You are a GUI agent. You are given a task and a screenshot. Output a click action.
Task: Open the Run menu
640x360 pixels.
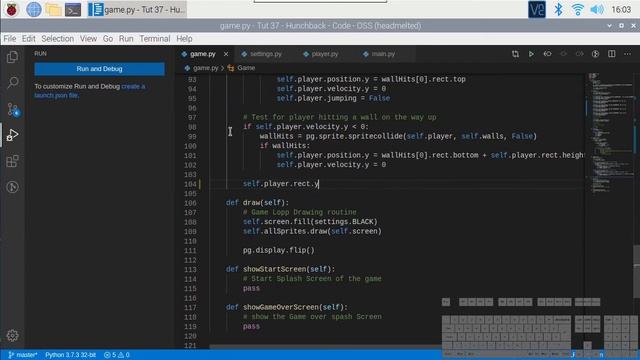point(126,39)
